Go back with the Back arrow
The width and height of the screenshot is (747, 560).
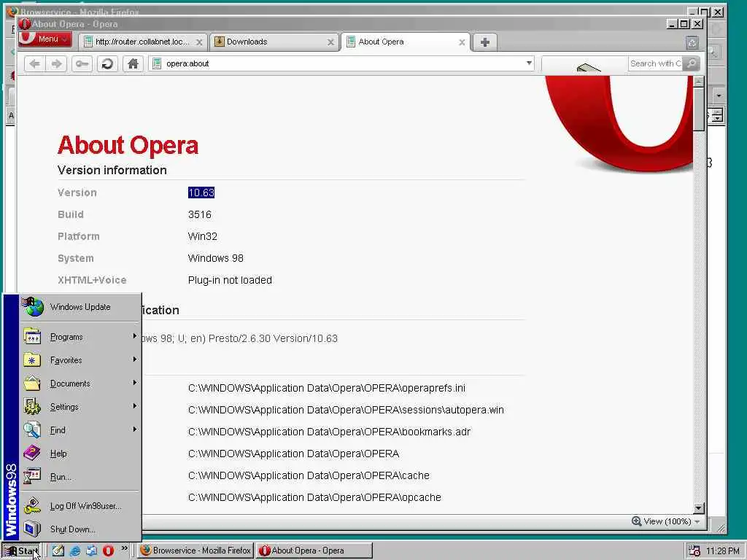click(x=35, y=63)
